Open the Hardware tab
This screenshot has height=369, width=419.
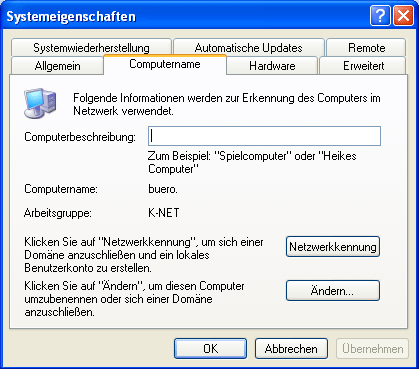coord(272,66)
